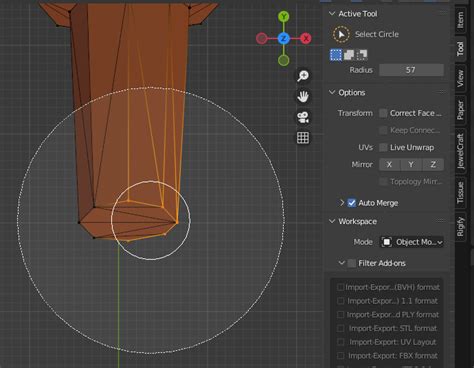Open the JewelCraft sidebar tab
Viewport: 474px width, 368px height.
460,151
